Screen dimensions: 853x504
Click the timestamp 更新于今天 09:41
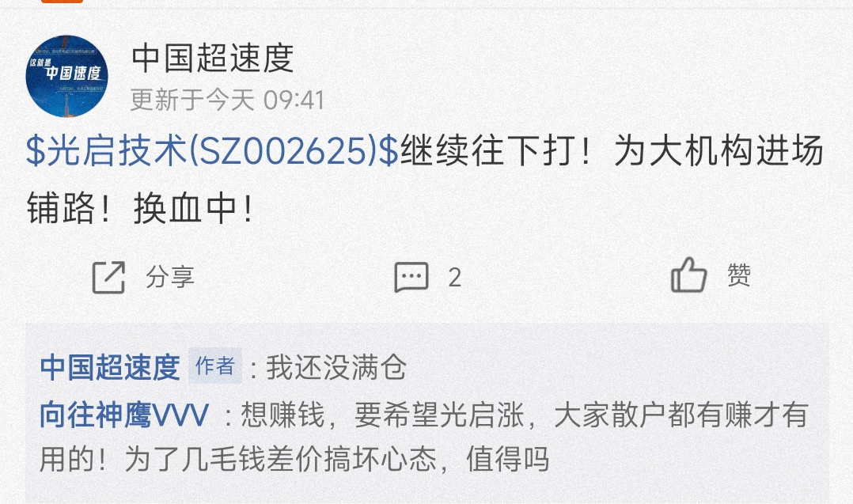pyautogui.click(x=227, y=100)
